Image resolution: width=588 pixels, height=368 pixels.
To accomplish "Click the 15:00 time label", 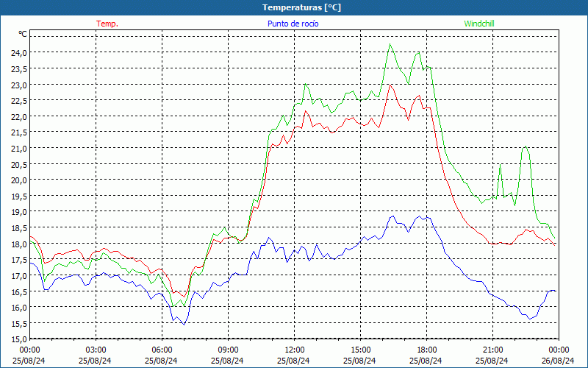I will (x=360, y=350).
